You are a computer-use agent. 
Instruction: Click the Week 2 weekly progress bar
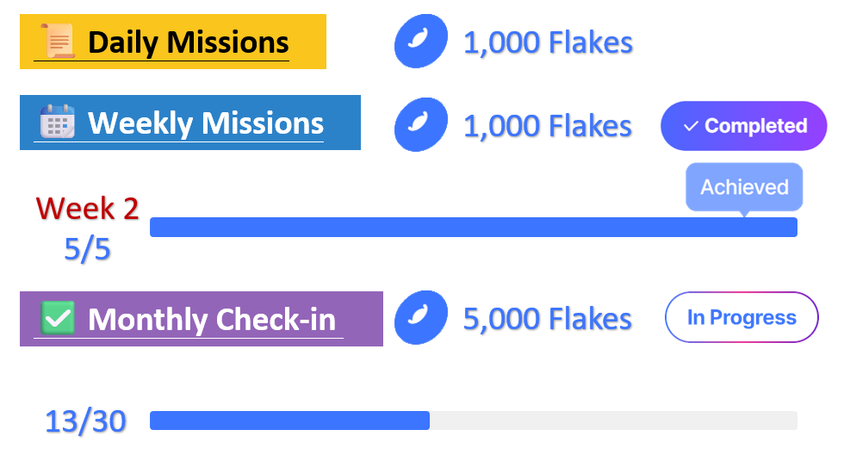point(473,227)
